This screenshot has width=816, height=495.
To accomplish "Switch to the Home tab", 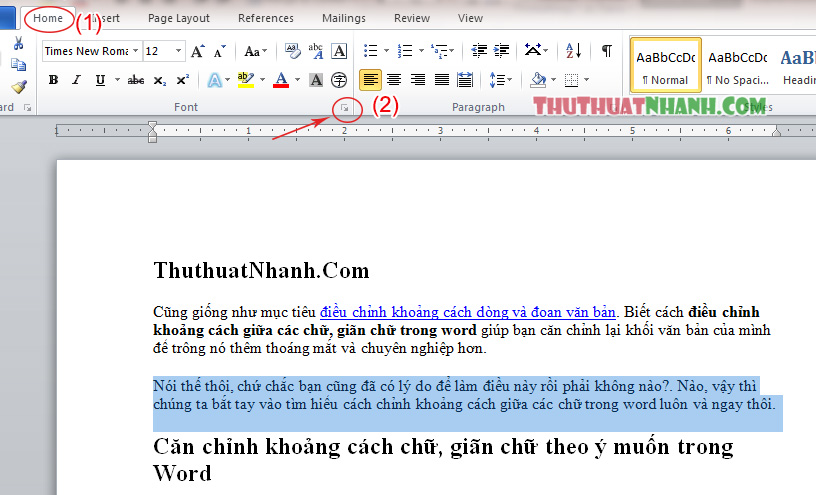I will [x=48, y=18].
